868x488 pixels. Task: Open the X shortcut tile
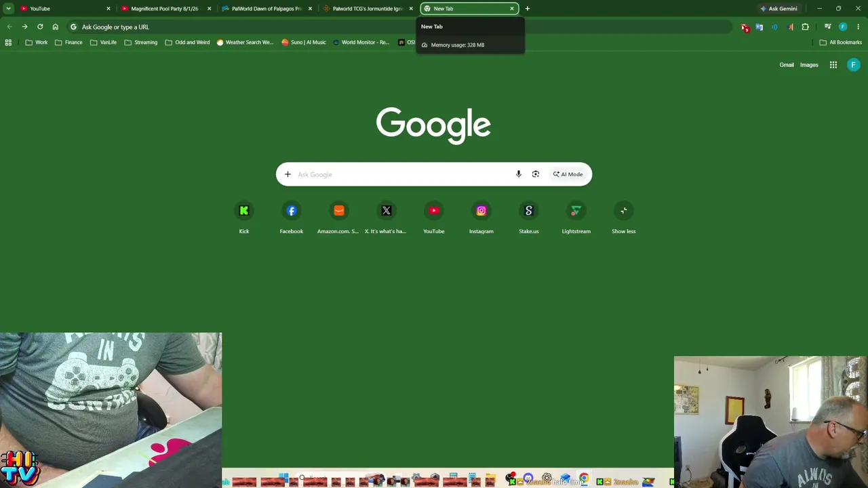click(x=387, y=218)
